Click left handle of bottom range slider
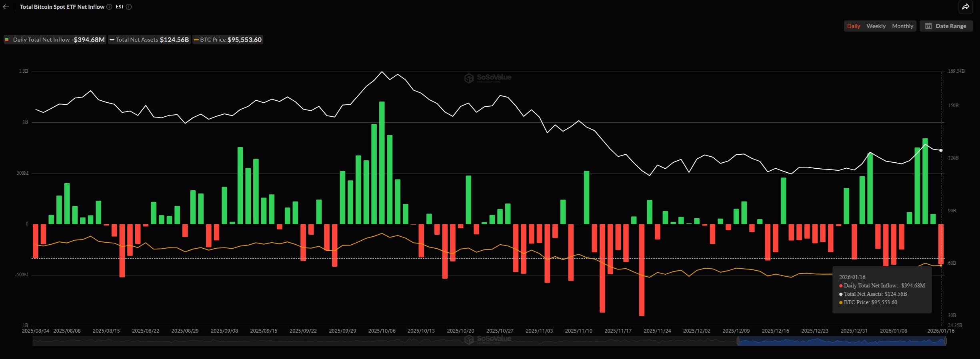 pos(738,341)
